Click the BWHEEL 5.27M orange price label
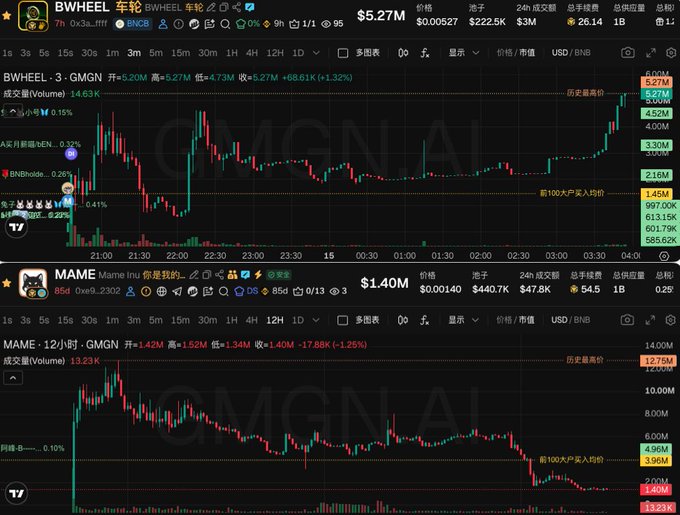Viewport: 680px width, 515px height. [656, 82]
